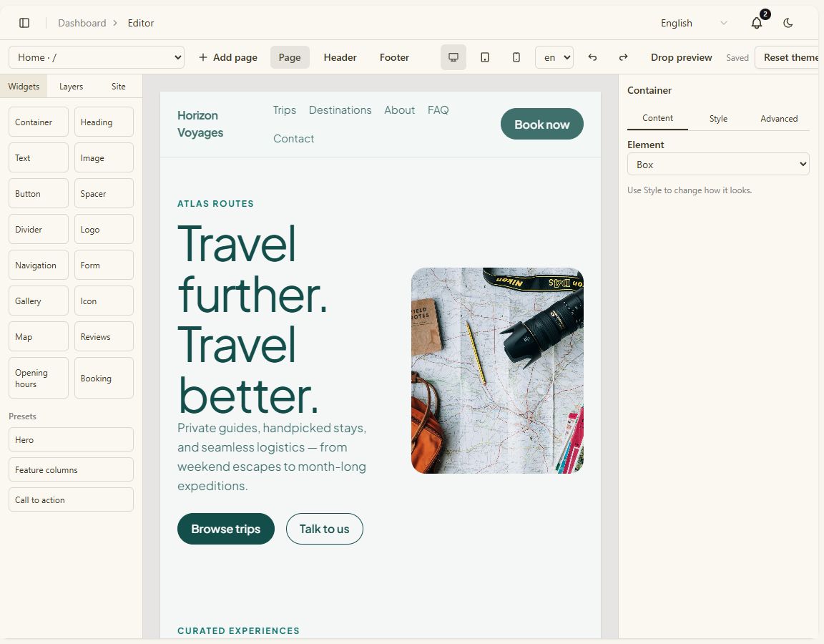Click the Editor breadcrumb

point(141,23)
